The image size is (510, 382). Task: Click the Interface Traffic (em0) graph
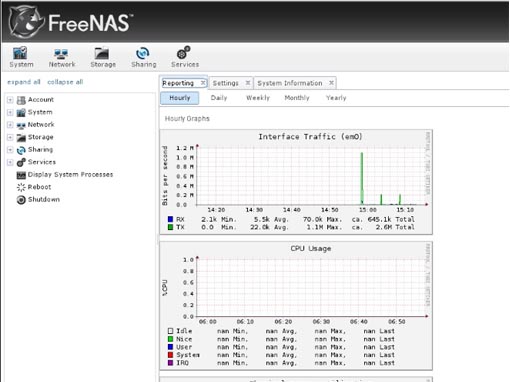point(296,182)
